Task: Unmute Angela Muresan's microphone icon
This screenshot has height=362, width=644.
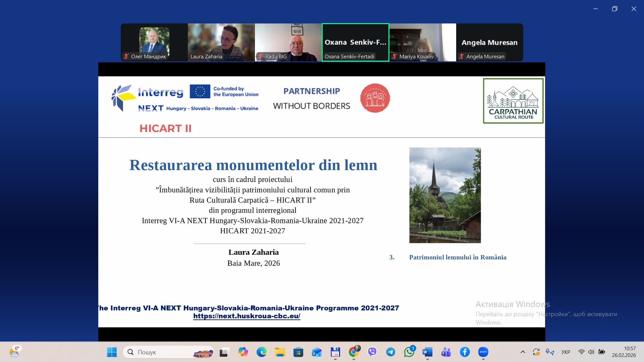Action: point(462,57)
